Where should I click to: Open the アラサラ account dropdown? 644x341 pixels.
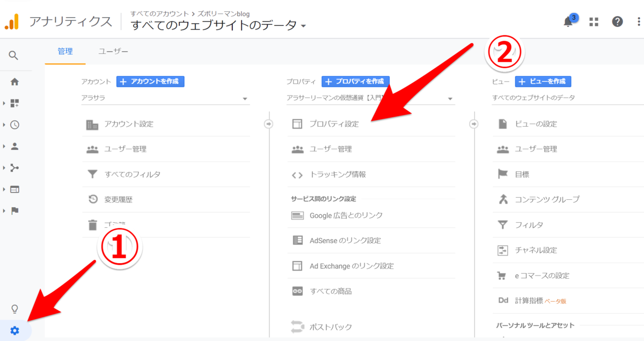click(165, 98)
